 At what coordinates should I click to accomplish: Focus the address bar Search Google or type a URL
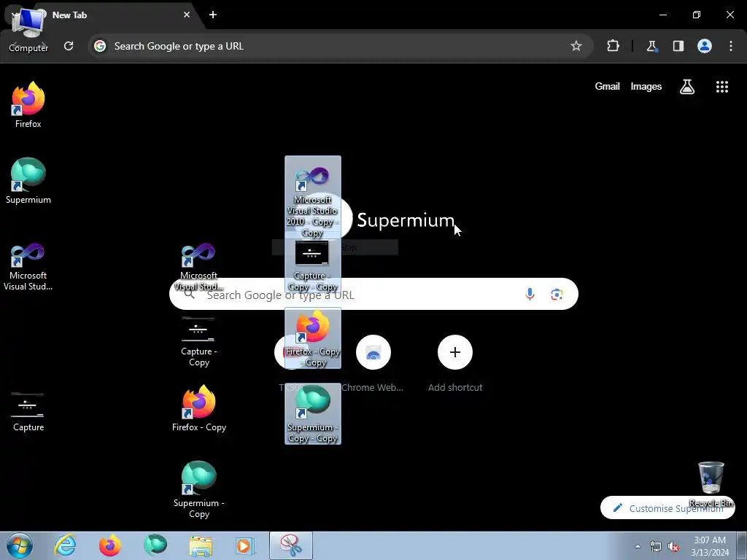(341, 46)
